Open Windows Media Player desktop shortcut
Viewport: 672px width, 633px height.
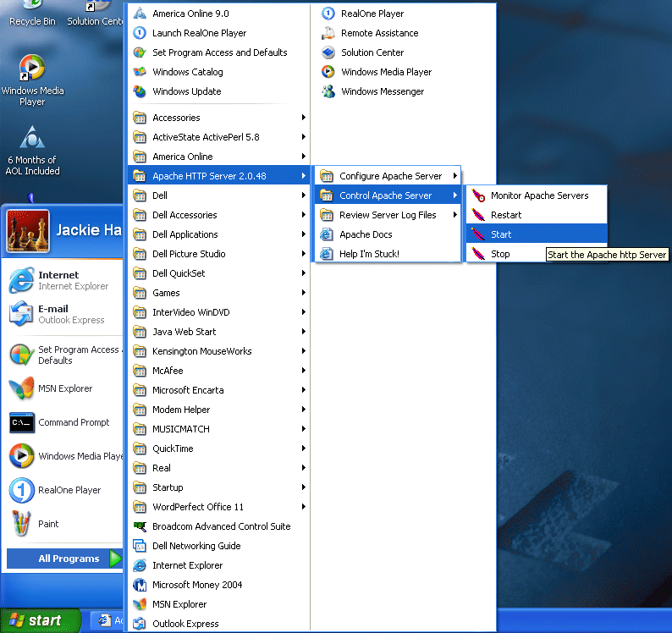(32, 80)
